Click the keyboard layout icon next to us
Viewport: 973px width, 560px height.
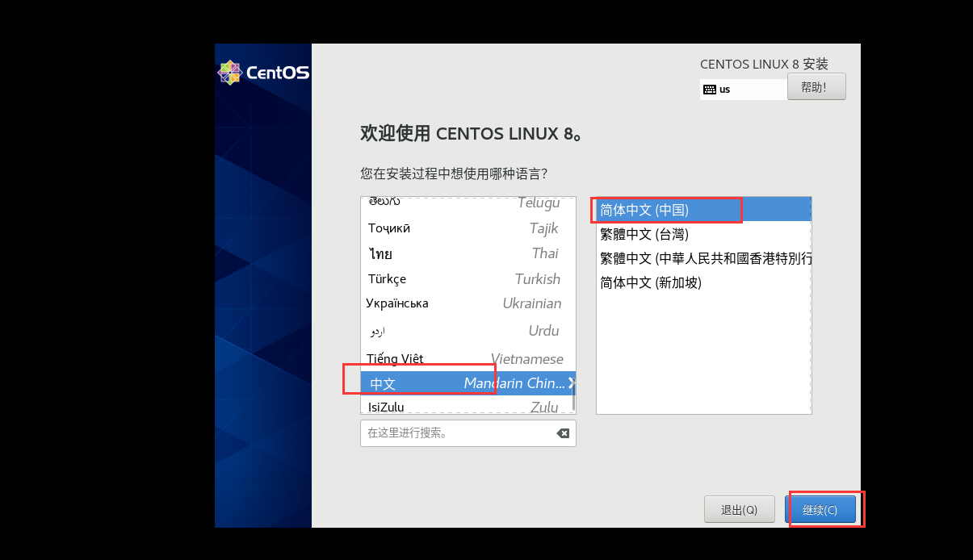(709, 90)
